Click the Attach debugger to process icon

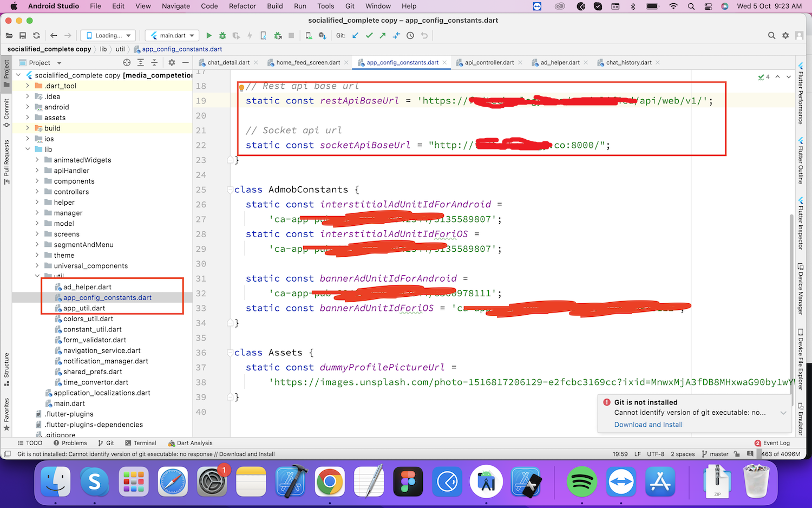click(x=278, y=36)
